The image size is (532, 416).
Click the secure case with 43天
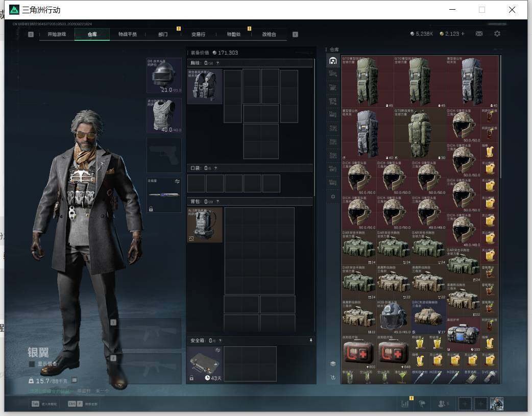coord(205,364)
